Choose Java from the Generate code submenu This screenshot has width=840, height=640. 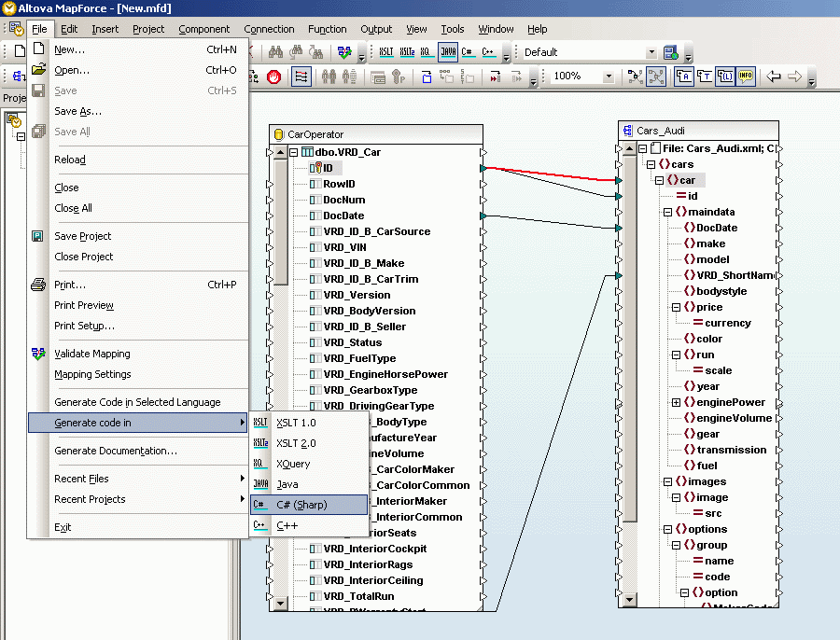coord(309,484)
